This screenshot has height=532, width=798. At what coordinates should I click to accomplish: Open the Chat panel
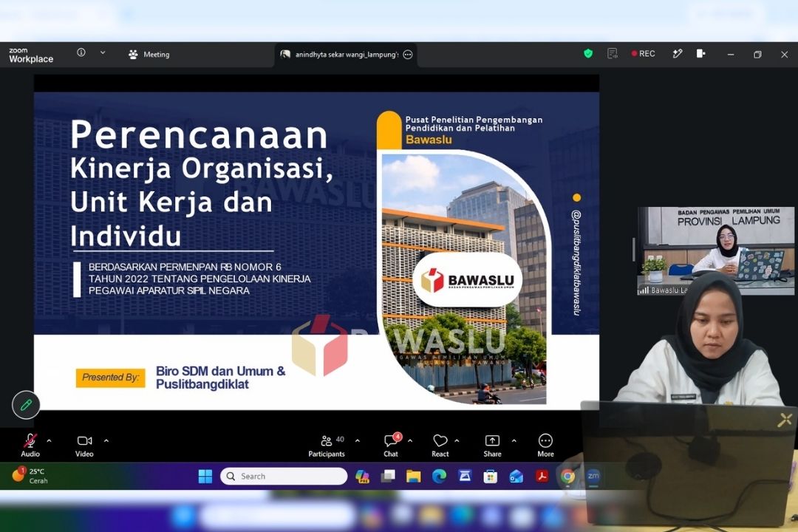tap(391, 445)
